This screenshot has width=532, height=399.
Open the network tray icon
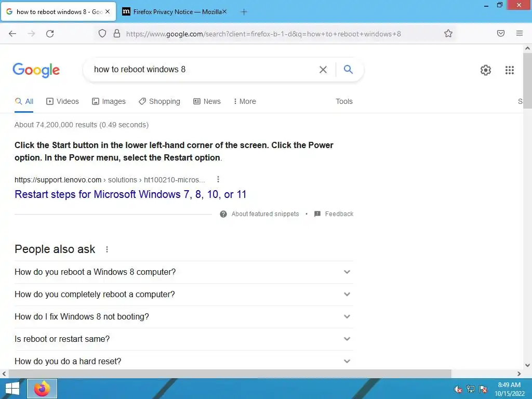pyautogui.click(x=471, y=389)
